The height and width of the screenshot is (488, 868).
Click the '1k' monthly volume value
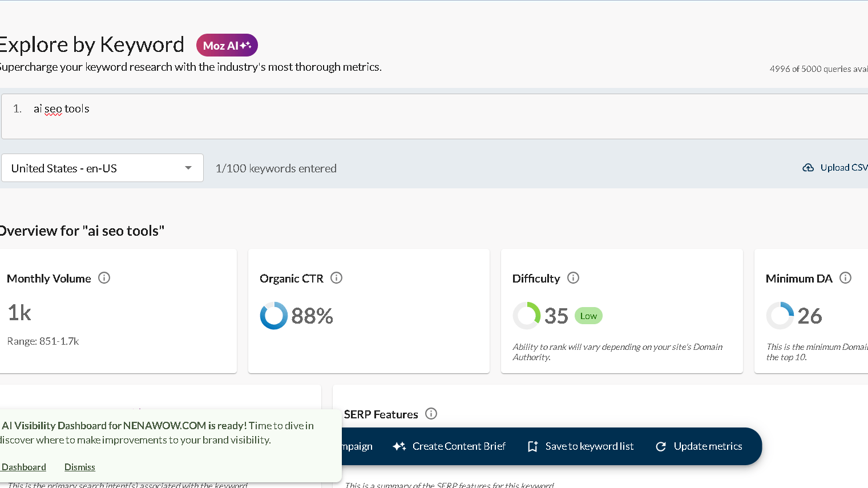pyautogui.click(x=19, y=313)
